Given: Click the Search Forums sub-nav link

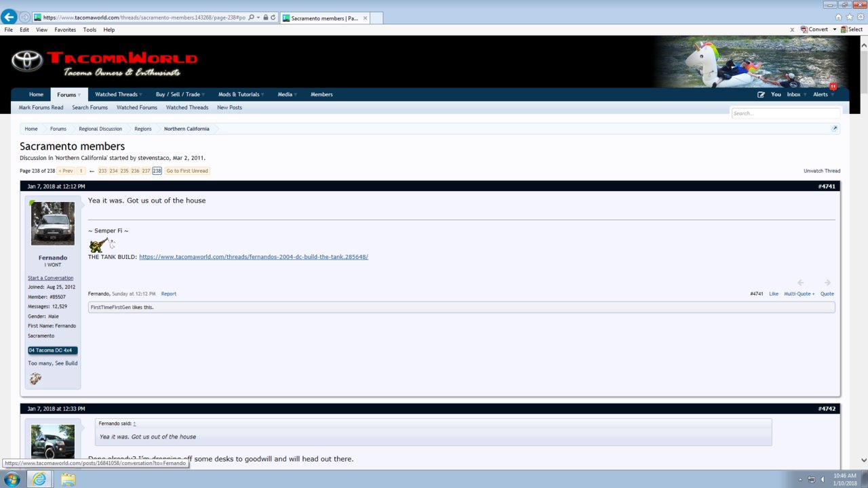Looking at the screenshot, I should (90, 108).
